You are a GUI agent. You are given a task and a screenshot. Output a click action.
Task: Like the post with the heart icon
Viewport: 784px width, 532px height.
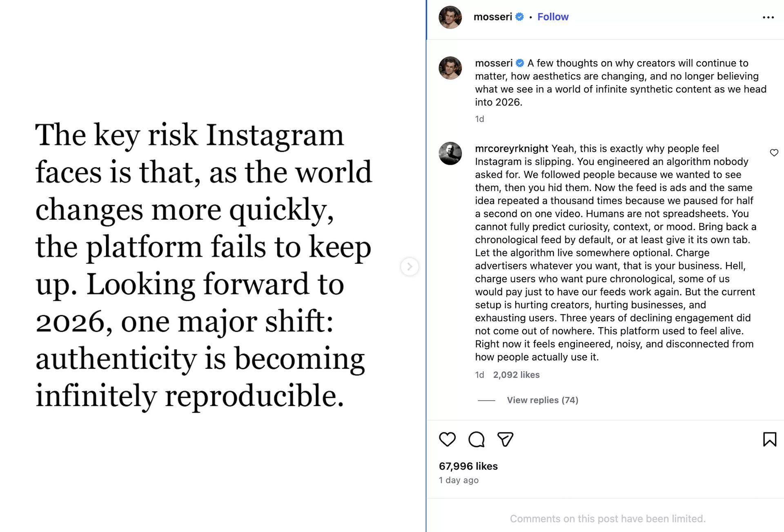pyautogui.click(x=447, y=439)
